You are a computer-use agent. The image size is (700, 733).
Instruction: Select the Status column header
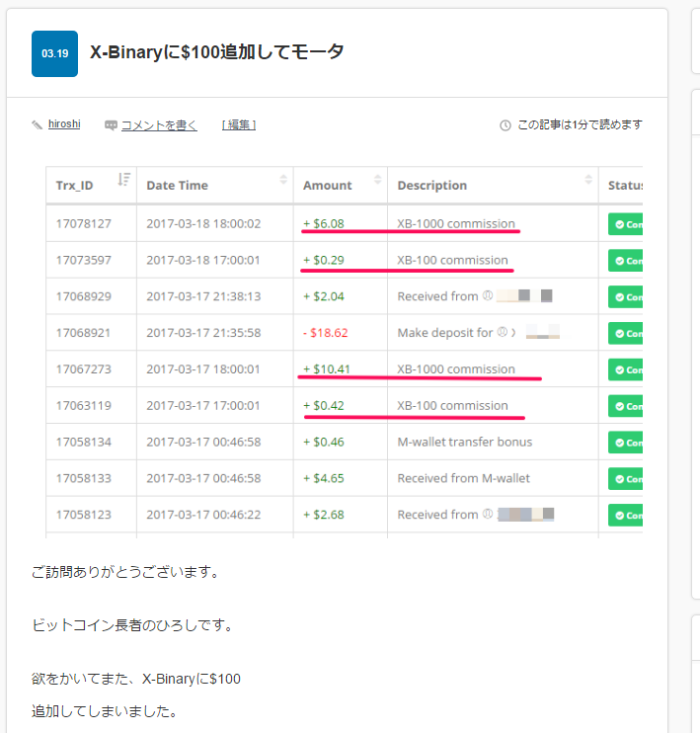coord(624,185)
